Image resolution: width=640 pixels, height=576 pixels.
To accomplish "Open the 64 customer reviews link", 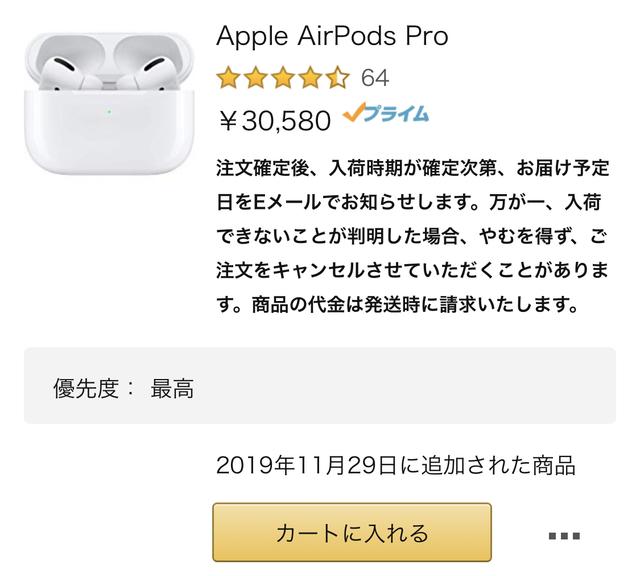I will click(x=375, y=78).
